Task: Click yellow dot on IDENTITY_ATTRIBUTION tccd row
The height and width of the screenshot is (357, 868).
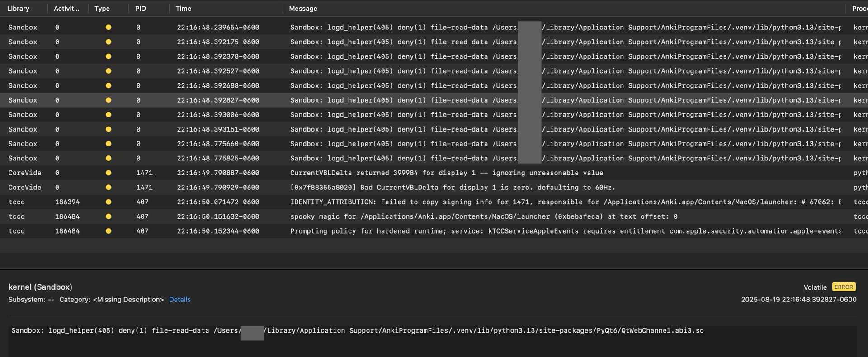Action: coord(108,202)
